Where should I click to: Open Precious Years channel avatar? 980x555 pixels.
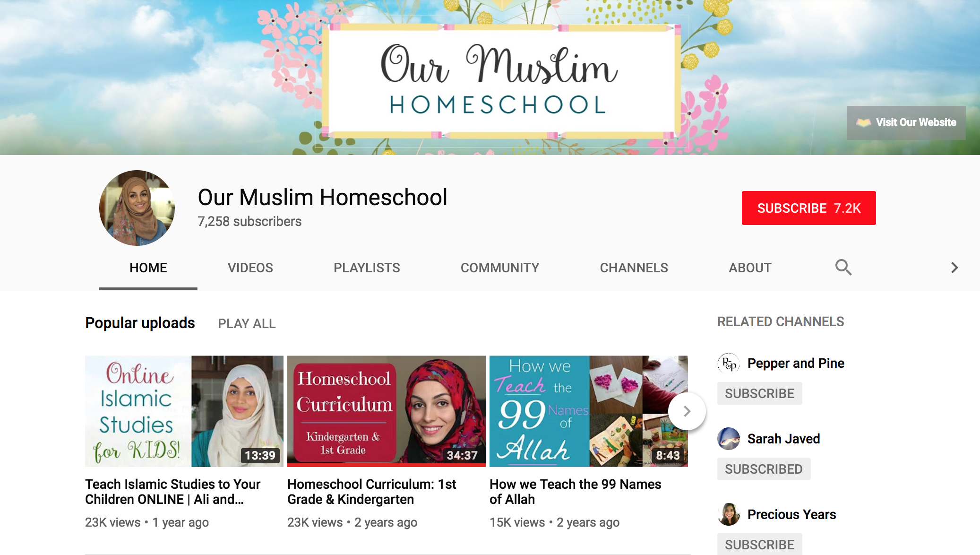729,514
